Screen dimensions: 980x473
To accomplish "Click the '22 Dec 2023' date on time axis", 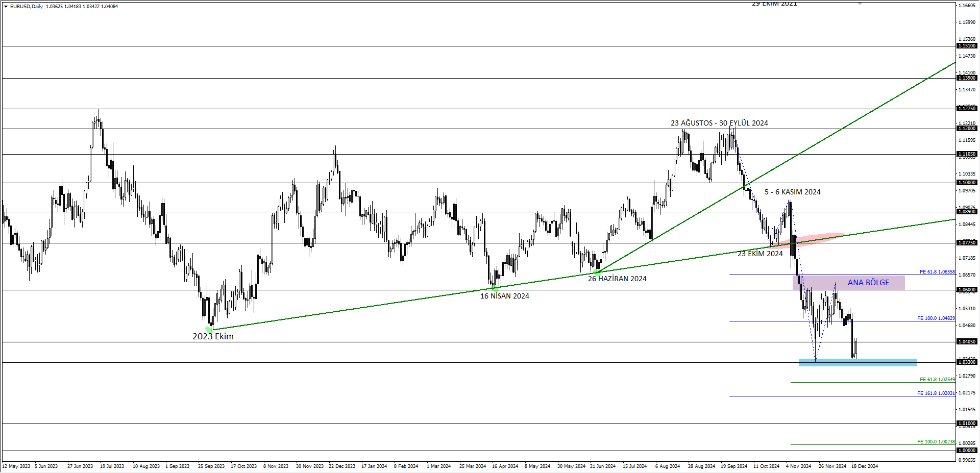I will [x=342, y=466].
